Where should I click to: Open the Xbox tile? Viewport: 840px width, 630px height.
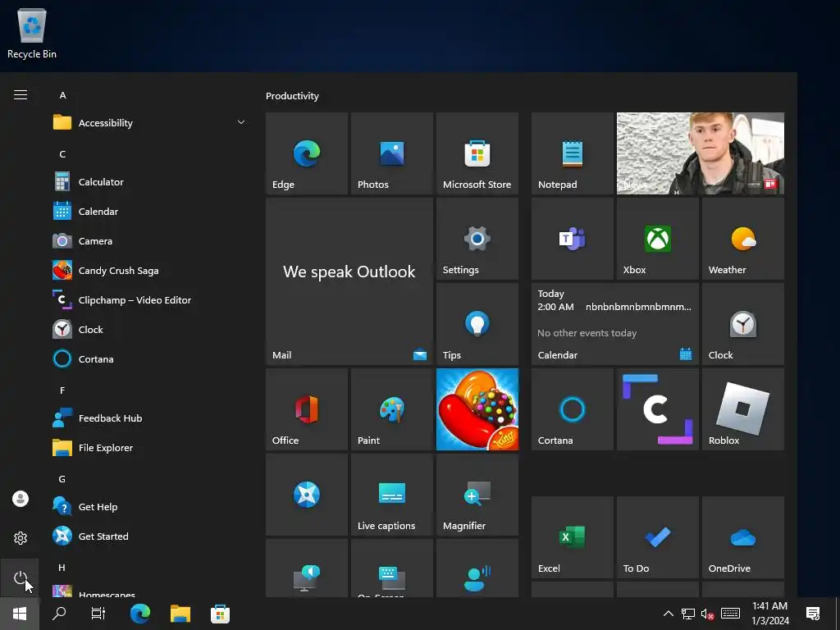657,239
